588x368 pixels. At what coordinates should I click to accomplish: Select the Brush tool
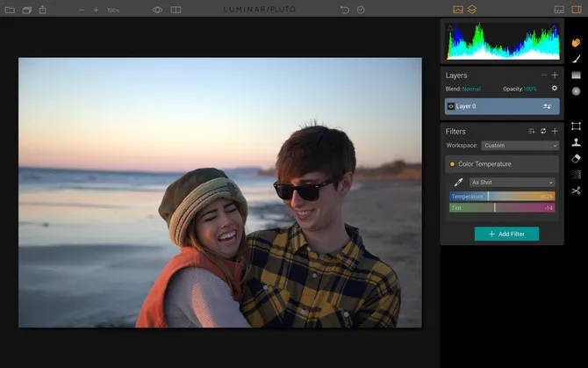coord(576,58)
